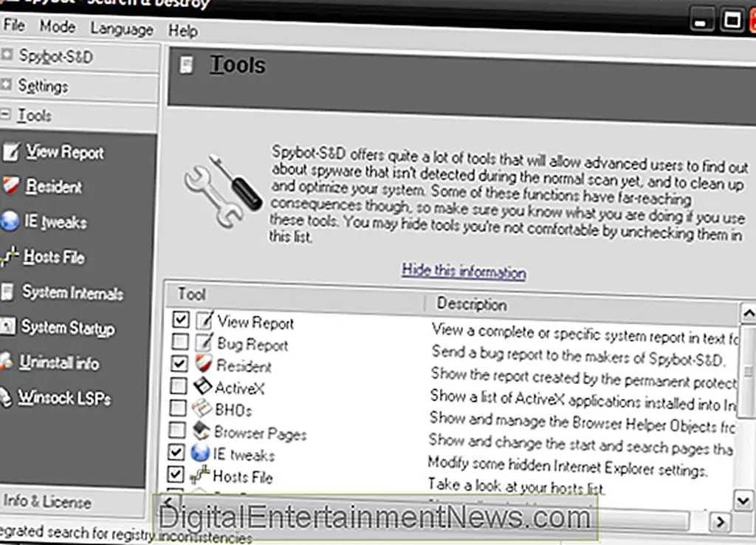
Task: Open View Report icon in sidebar
Action: (x=10, y=153)
